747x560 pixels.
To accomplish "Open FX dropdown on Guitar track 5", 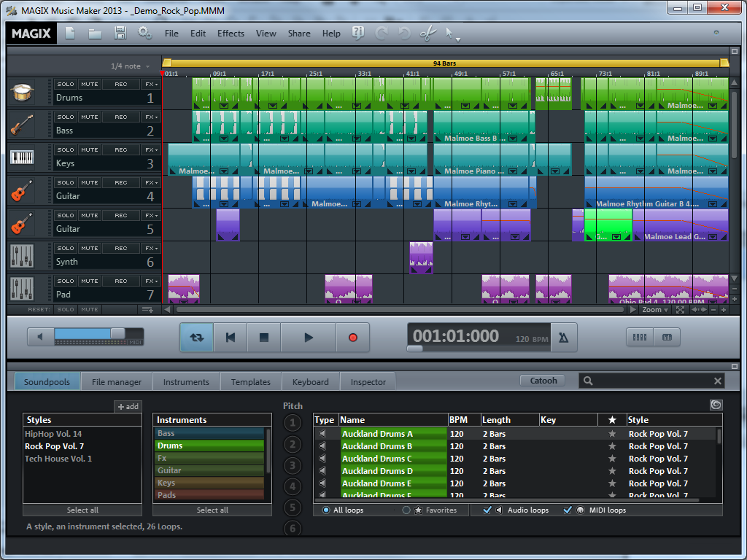I will [x=152, y=216].
